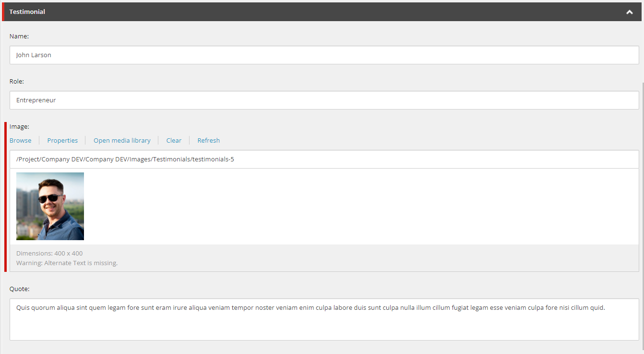Click the vertical scrollbar on the right
The width and height of the screenshot is (644, 354).
(x=642, y=216)
